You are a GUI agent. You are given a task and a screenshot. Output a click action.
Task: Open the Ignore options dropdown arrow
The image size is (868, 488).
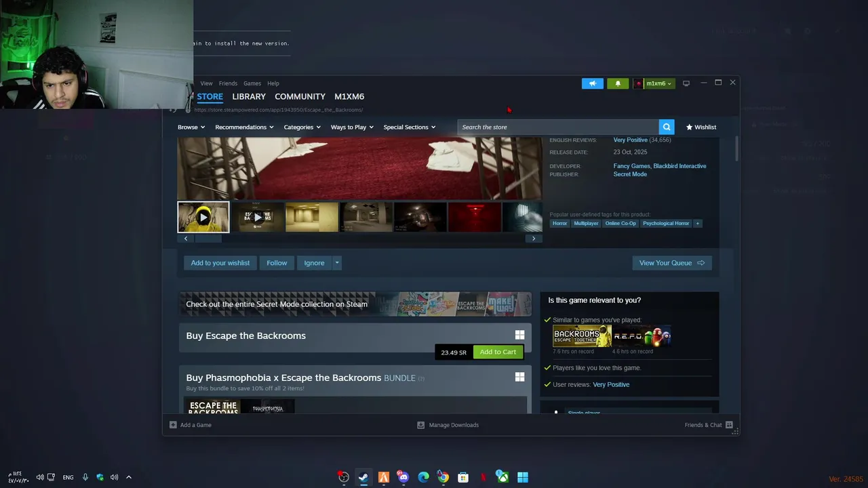point(336,263)
